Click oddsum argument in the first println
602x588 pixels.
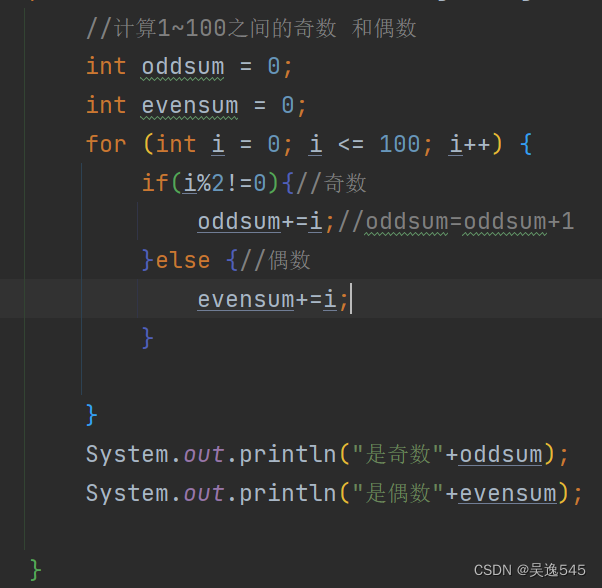[x=501, y=454]
